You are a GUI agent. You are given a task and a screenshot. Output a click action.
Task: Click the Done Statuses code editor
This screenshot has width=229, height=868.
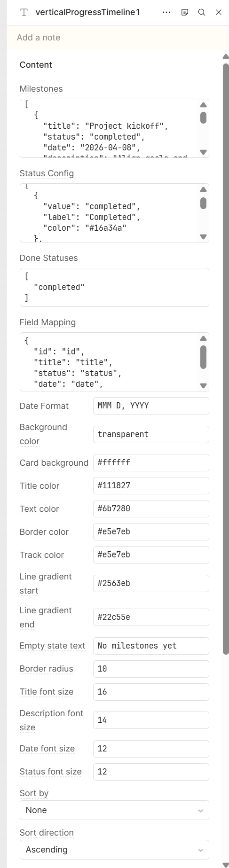tap(114, 287)
